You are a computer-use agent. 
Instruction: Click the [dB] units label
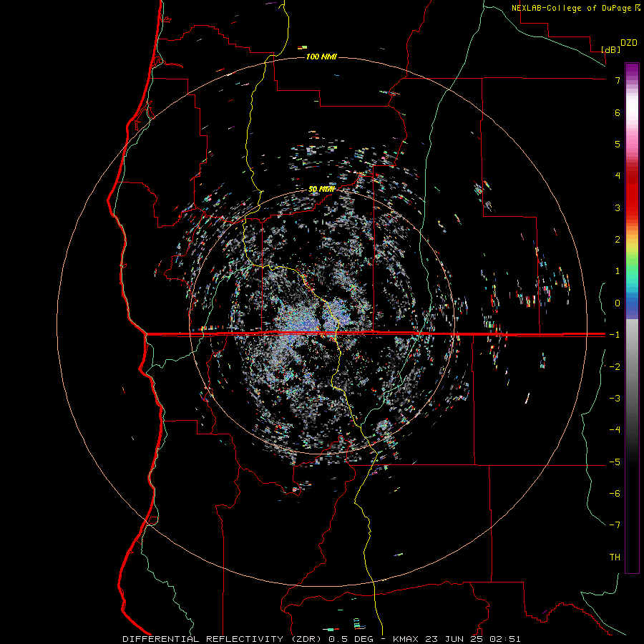[x=610, y=49]
